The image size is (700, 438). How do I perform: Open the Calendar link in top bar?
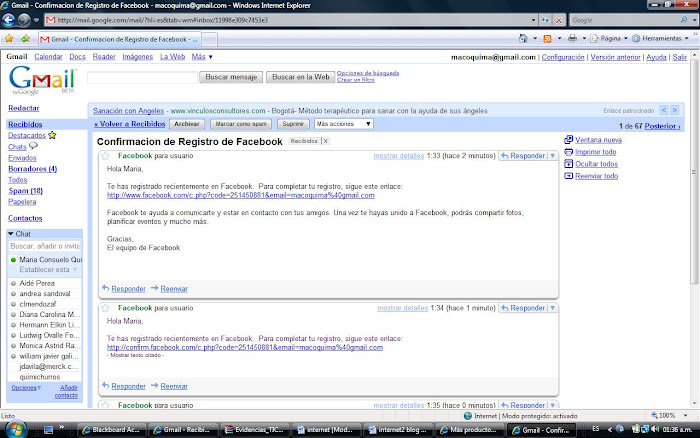coord(48,57)
